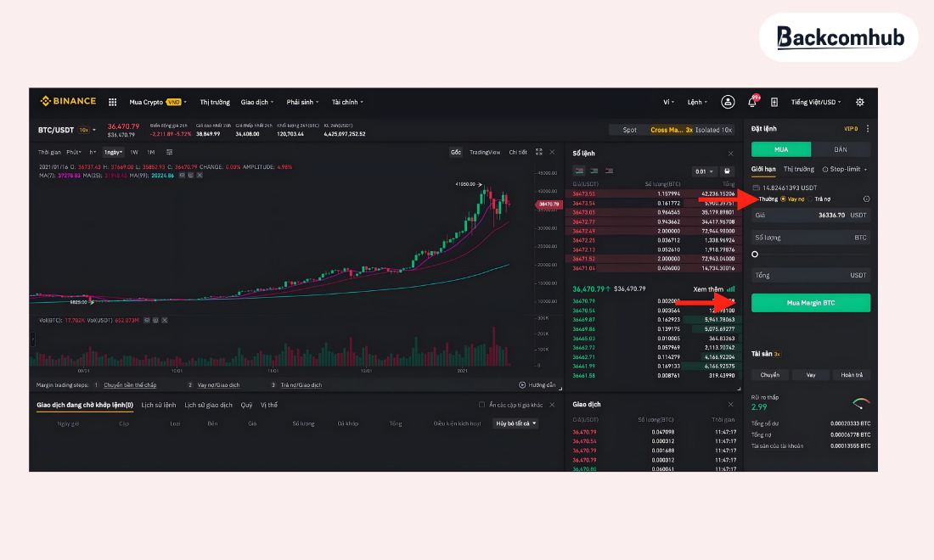The height and width of the screenshot is (560, 934).
Task: Click the info icon next to Trả nợ
Action: [x=867, y=199]
